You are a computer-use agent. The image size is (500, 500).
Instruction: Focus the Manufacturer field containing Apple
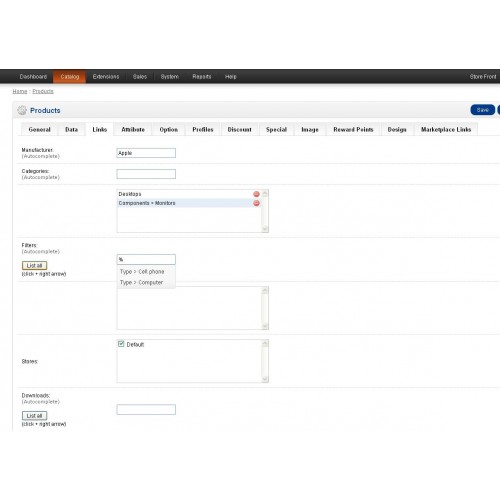146,153
